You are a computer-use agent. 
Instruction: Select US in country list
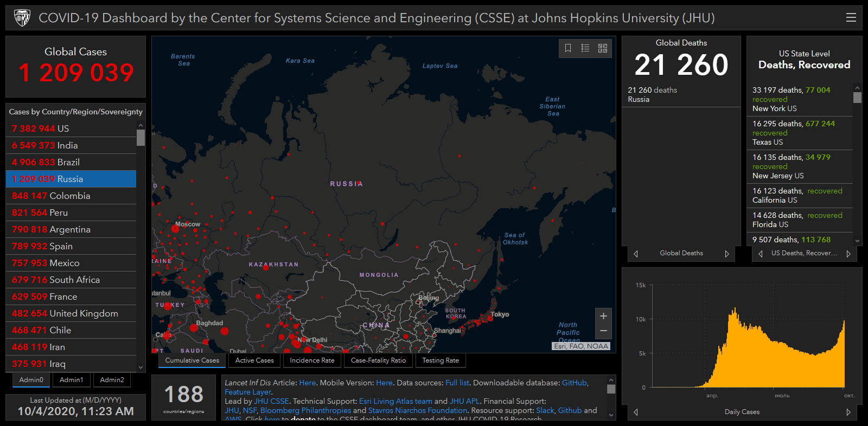71,128
